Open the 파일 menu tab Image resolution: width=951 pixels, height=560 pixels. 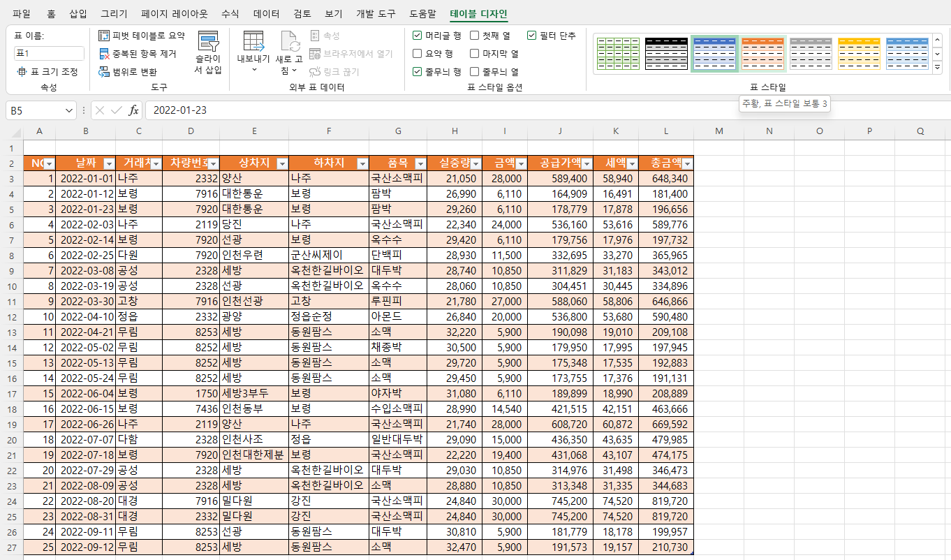[22, 13]
